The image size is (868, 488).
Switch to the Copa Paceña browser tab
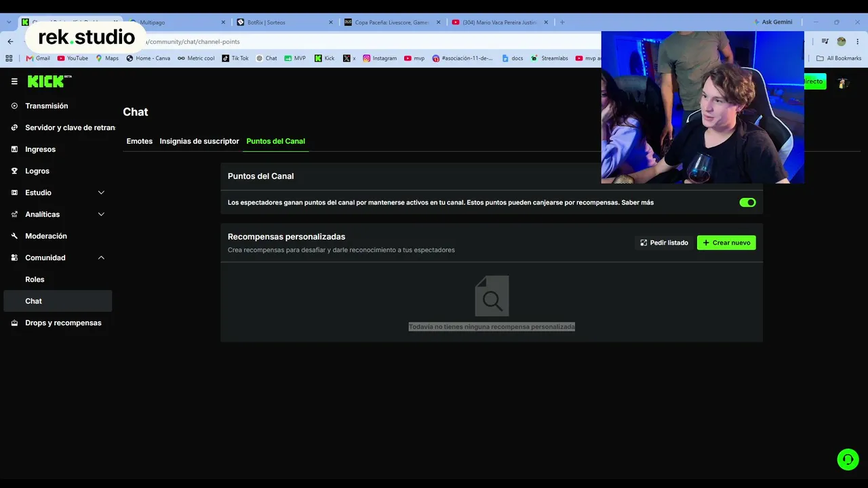click(x=392, y=22)
